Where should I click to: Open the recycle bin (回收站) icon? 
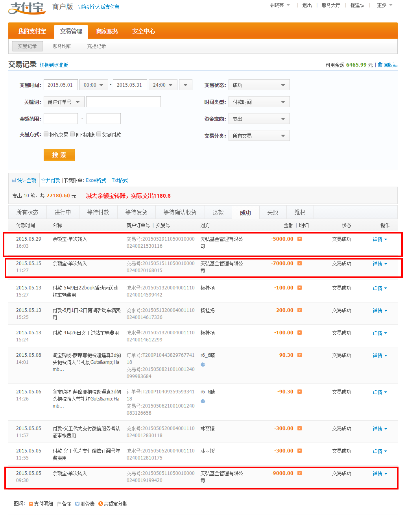click(380, 65)
